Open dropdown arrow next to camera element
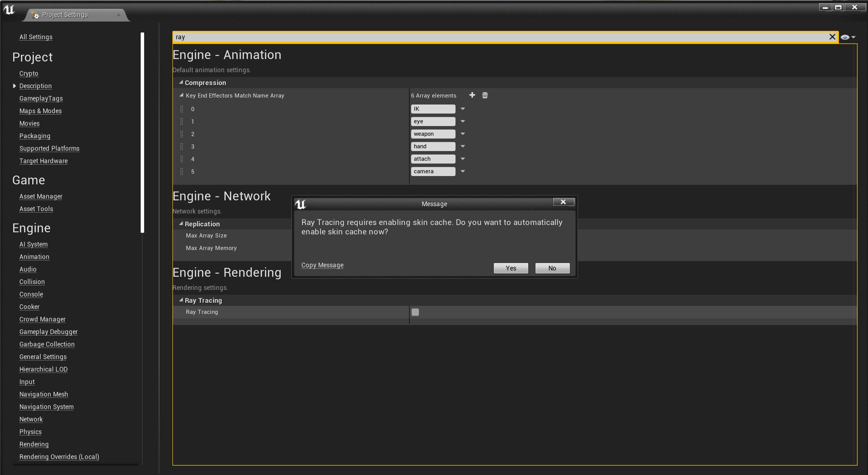Screen dimensions: 868x475 [x=462, y=172]
